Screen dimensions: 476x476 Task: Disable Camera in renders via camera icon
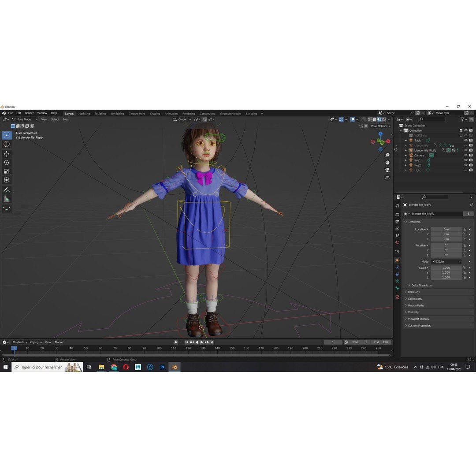(x=471, y=155)
